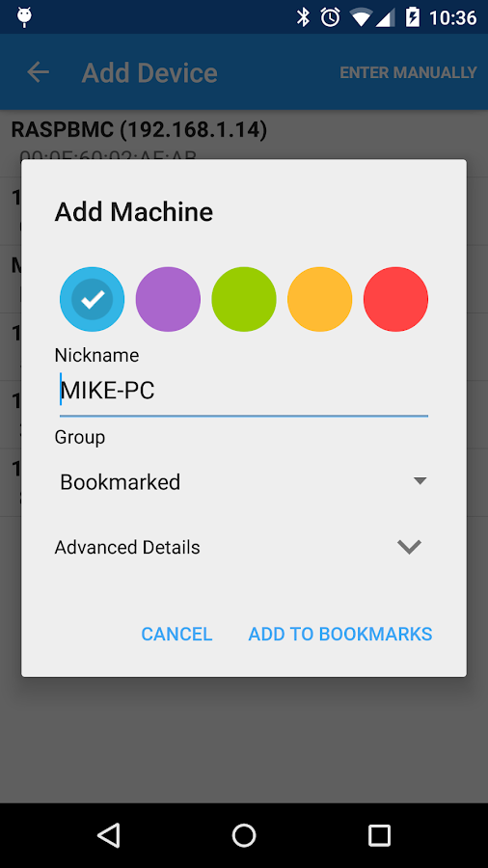Click the Advanced Details label
This screenshot has width=488, height=868.
click(127, 548)
